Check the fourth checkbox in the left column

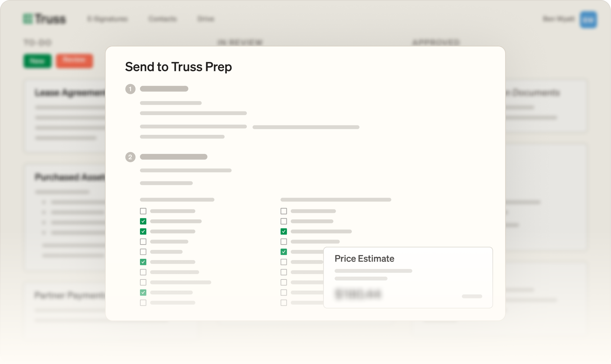pos(143,242)
